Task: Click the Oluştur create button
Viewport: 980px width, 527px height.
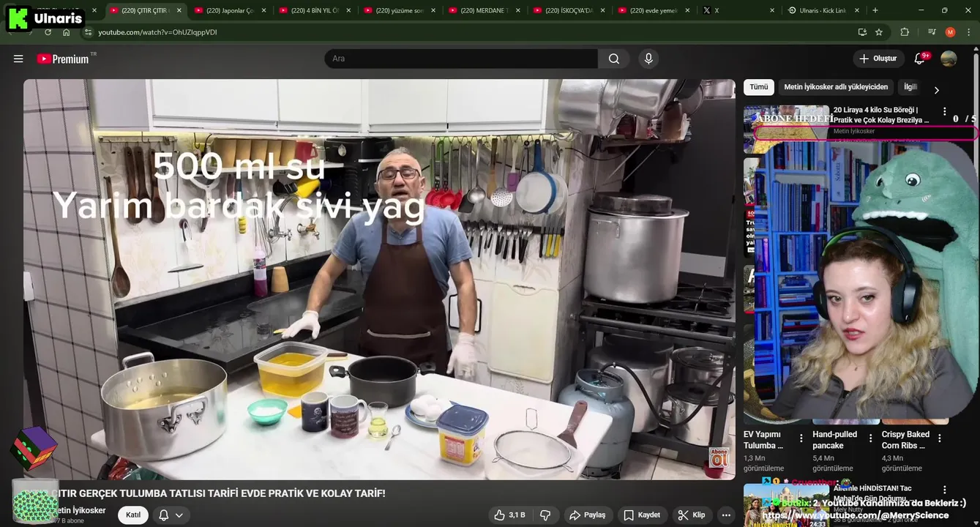Action: click(x=878, y=59)
